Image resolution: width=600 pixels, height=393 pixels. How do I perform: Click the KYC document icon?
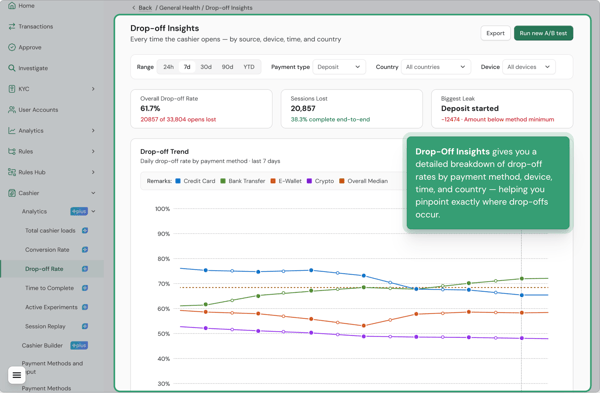pos(12,89)
